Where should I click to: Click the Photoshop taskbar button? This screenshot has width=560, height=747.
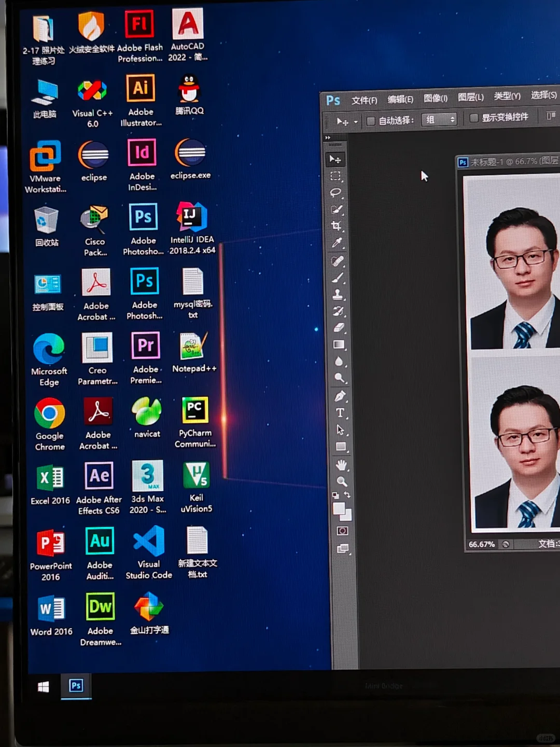(76, 686)
